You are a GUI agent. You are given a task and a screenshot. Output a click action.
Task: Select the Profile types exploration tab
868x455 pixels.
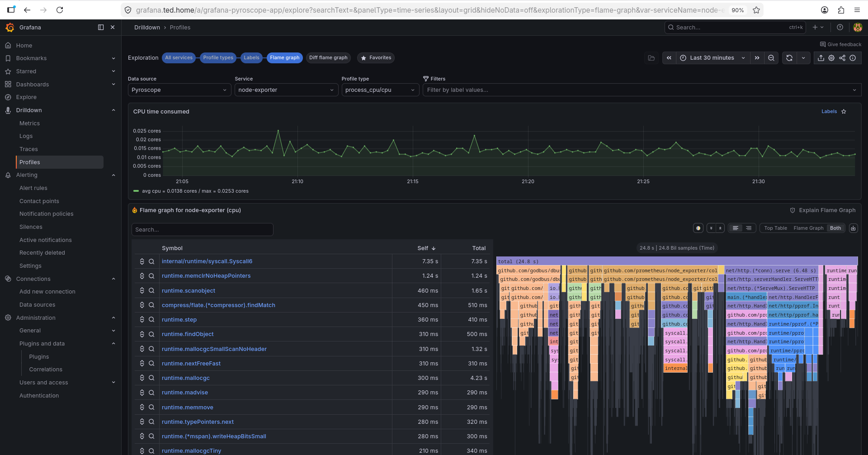tap(218, 58)
